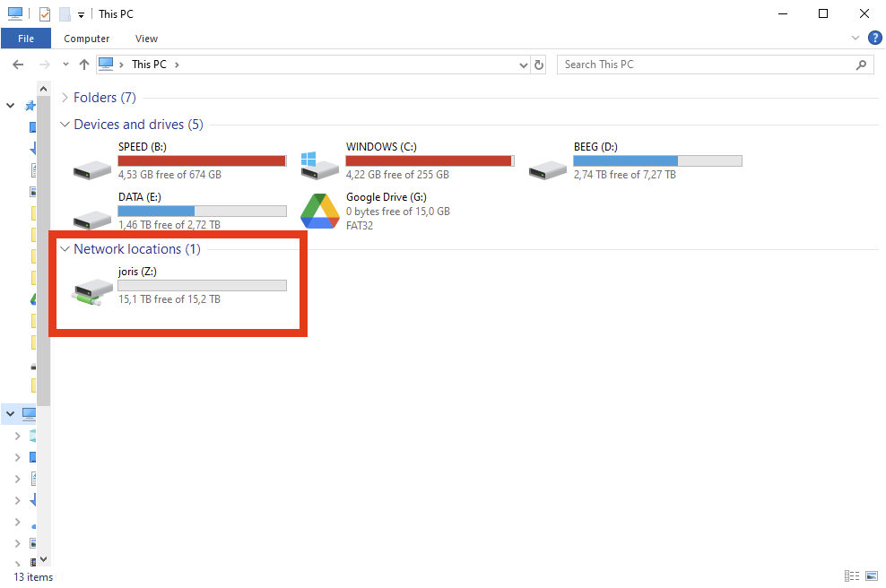Open the address bar history dropdown
Image resolution: width=886 pixels, height=588 pixels.
pos(525,65)
